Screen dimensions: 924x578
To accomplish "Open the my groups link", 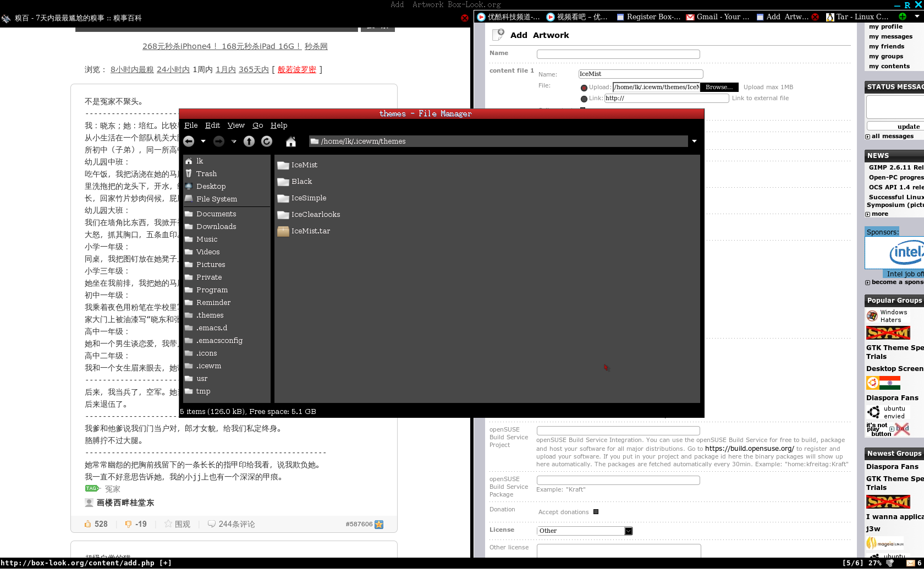I will 886,57.
